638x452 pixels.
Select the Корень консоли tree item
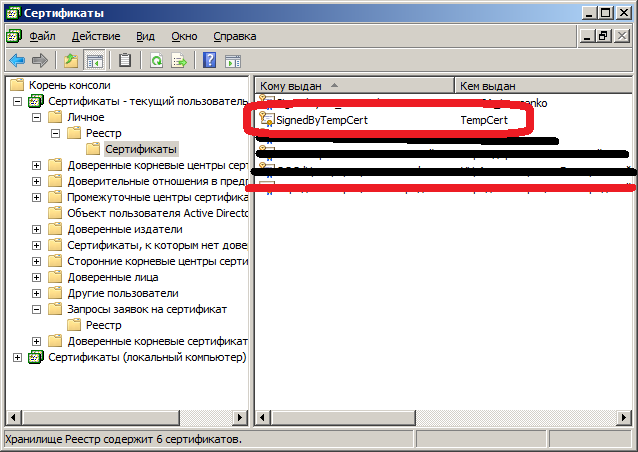pyautogui.click(x=70, y=85)
